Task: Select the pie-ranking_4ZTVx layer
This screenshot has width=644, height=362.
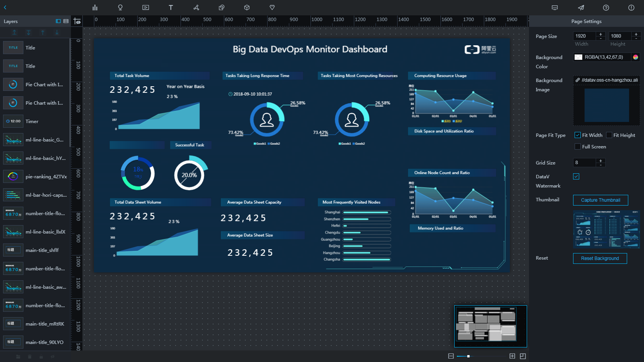Action: point(46,177)
